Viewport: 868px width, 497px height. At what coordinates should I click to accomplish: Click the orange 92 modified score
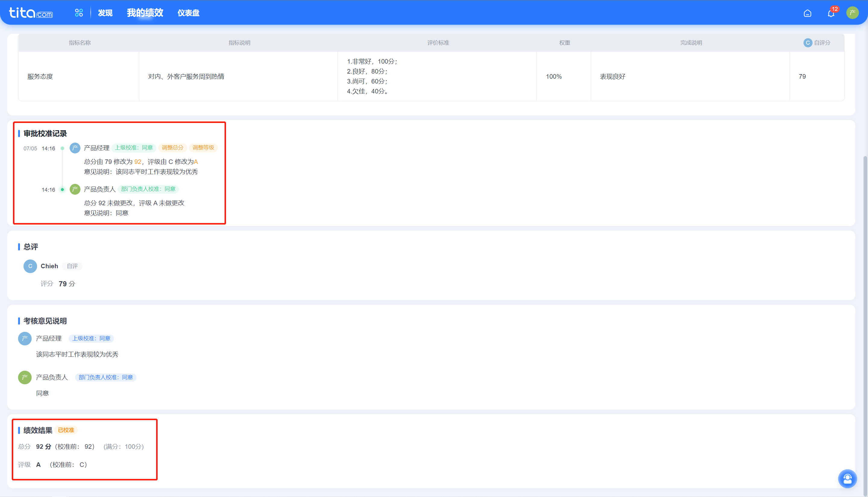pos(137,162)
